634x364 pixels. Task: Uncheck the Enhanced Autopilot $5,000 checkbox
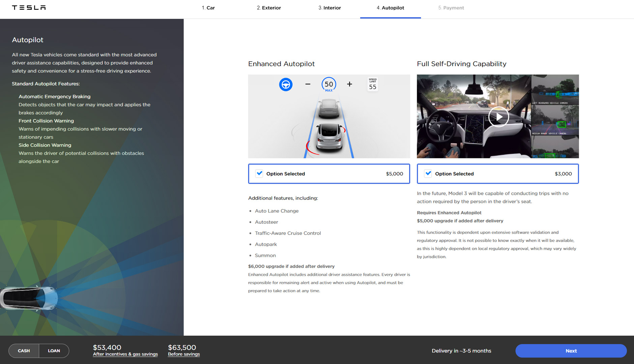pos(259,174)
